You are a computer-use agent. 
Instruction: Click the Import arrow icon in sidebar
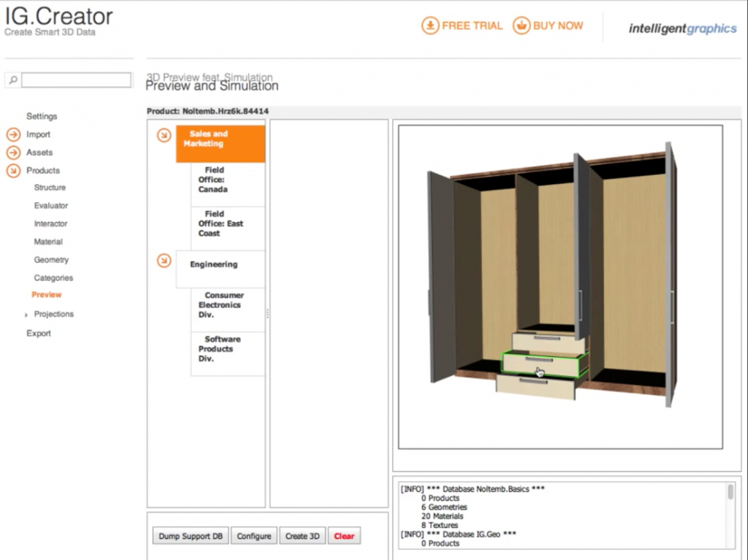(x=13, y=134)
